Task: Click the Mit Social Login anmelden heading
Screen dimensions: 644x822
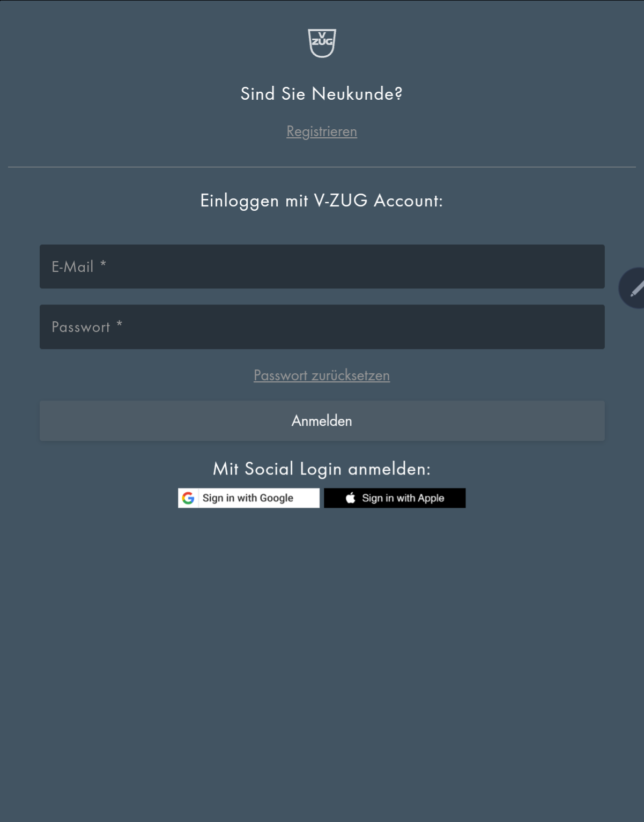Action: click(x=322, y=469)
